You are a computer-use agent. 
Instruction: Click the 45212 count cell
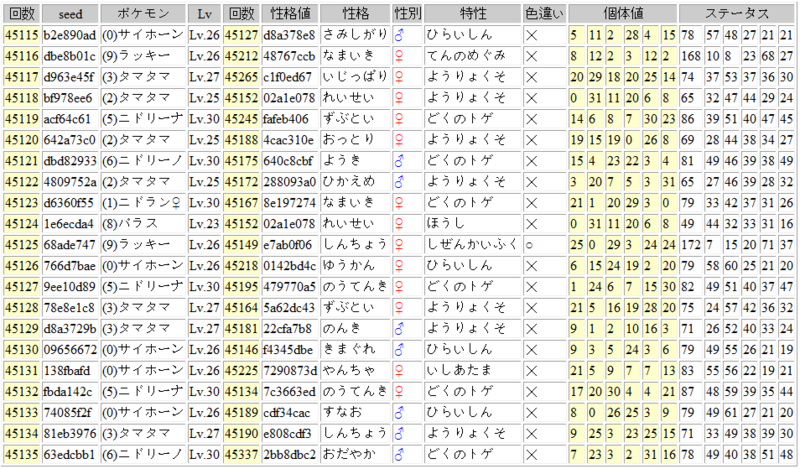241,56
